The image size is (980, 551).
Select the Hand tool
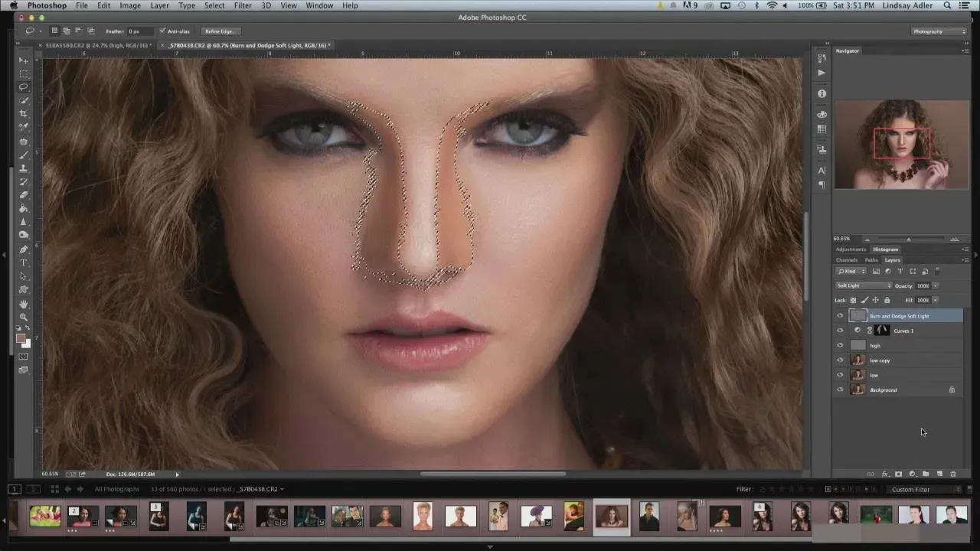(x=24, y=304)
